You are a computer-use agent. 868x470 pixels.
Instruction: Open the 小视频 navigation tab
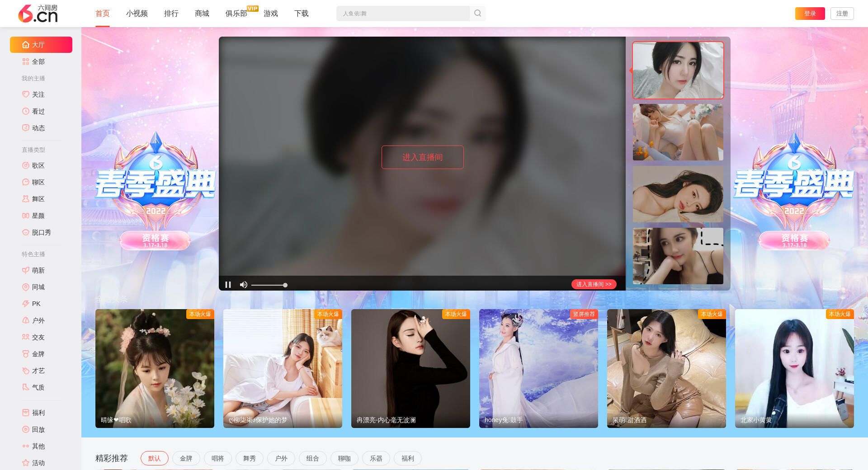click(x=137, y=14)
